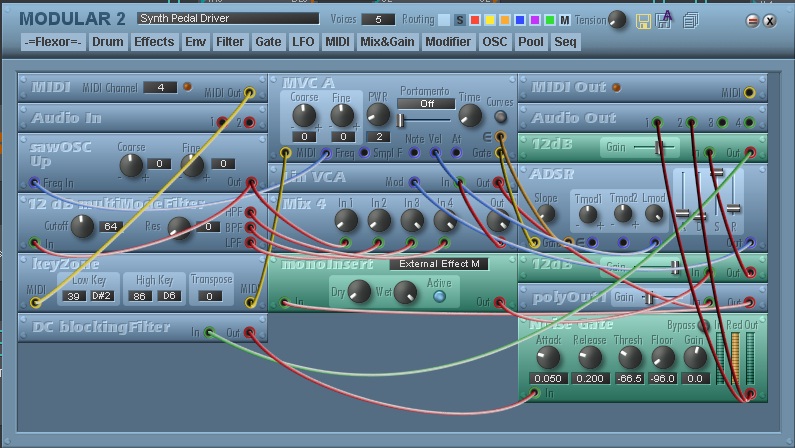Click the upper 12dB module Gain slider
This screenshot has width=795, height=448.
coord(654,147)
